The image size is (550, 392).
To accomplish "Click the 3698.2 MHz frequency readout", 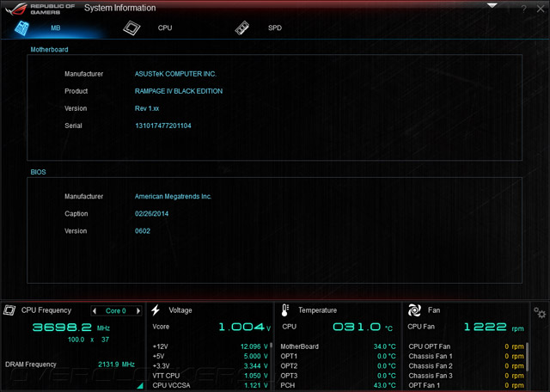I will [x=70, y=328].
